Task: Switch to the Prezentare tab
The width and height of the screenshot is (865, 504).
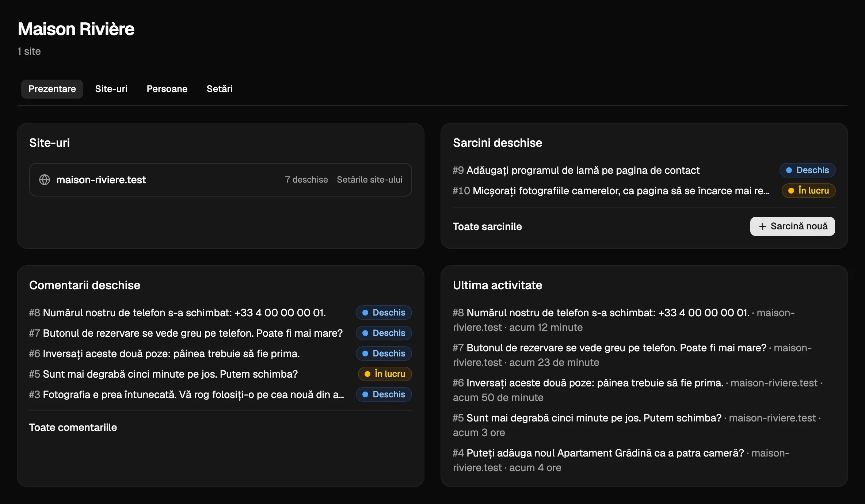Action: pos(52,89)
